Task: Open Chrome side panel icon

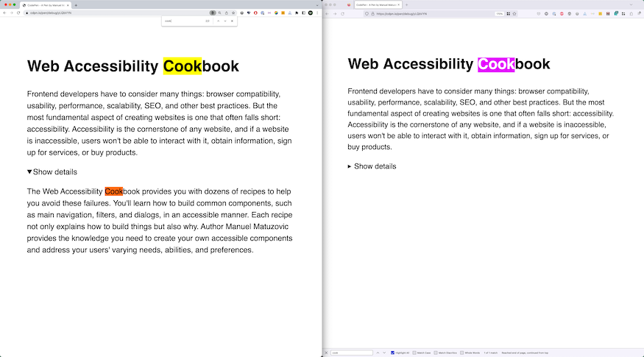Action: (303, 13)
